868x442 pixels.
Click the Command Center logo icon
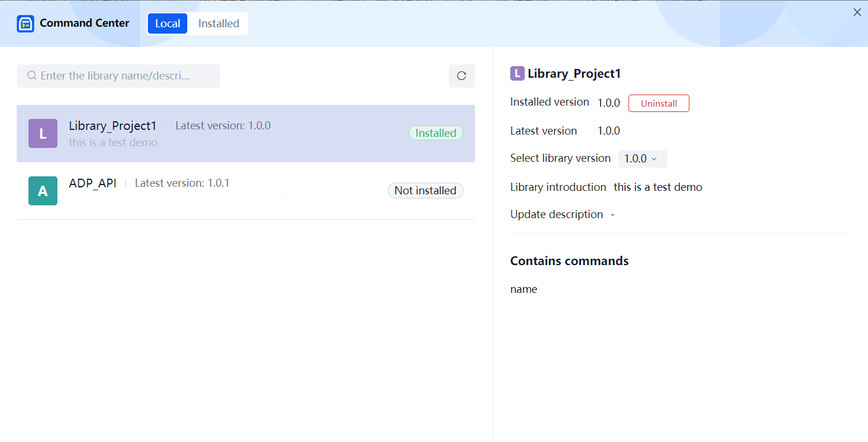click(26, 24)
